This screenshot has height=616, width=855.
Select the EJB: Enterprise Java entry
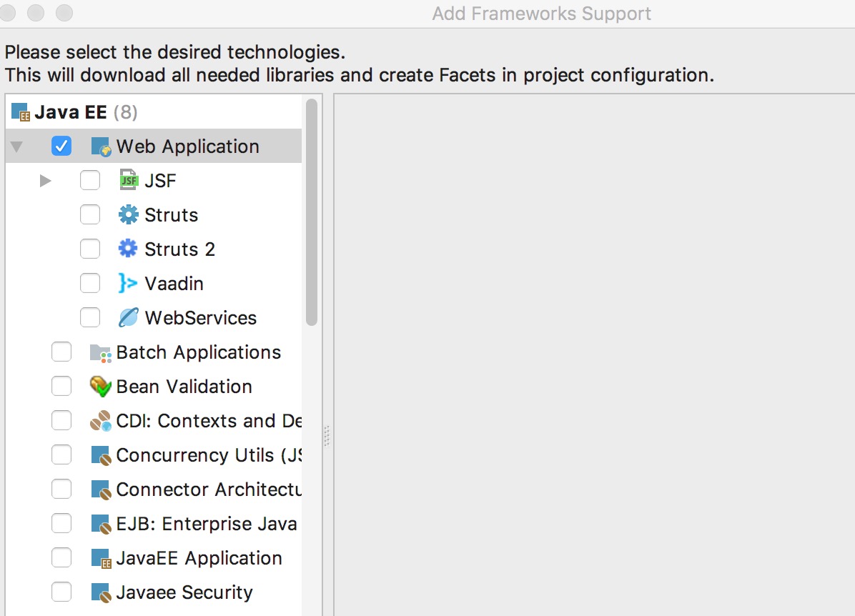pos(200,523)
